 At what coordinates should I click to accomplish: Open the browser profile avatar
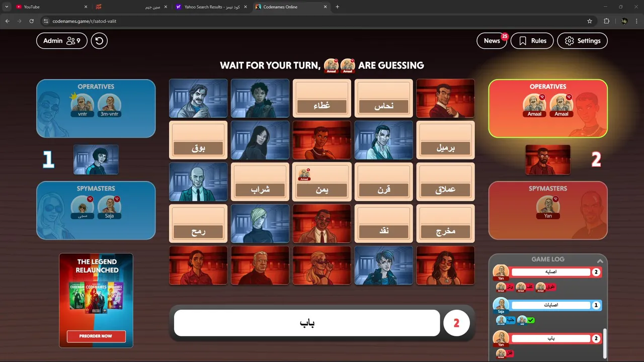point(624,21)
